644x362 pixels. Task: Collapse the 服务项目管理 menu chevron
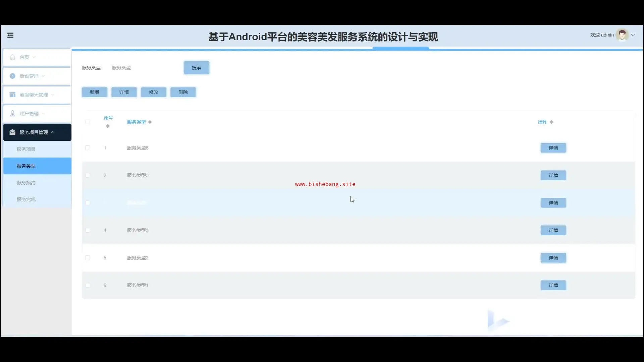pos(53,132)
